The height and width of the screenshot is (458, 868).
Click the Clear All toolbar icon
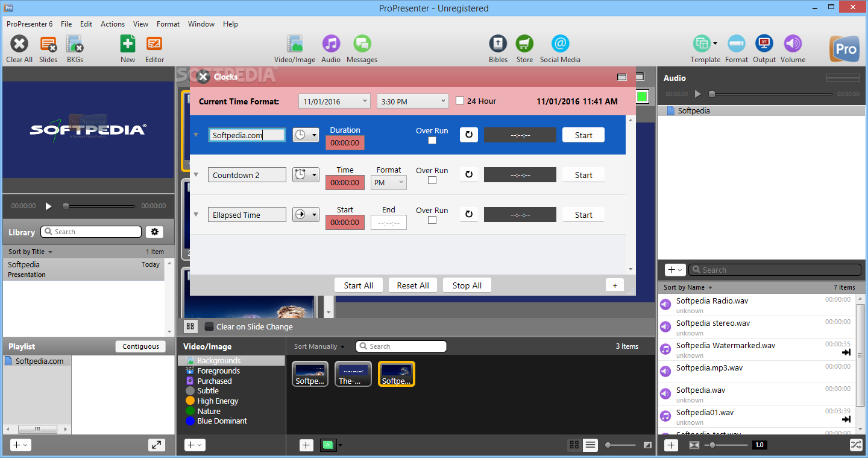pyautogui.click(x=19, y=44)
